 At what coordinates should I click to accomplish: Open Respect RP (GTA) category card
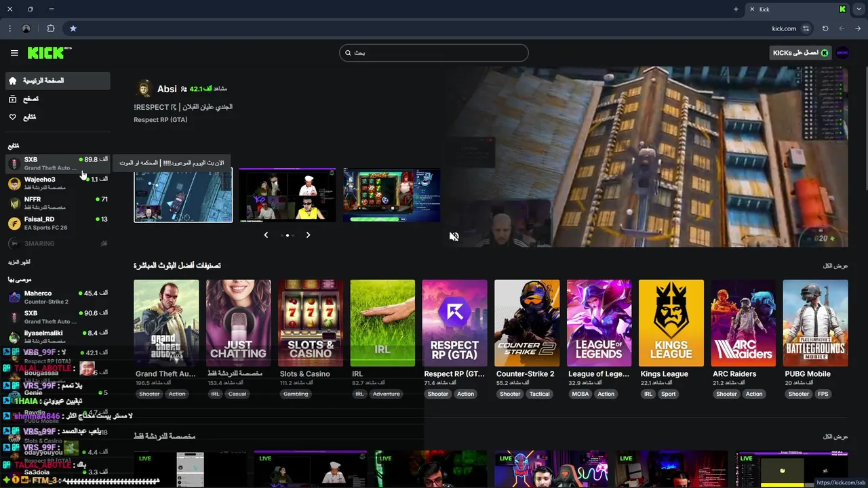454,323
